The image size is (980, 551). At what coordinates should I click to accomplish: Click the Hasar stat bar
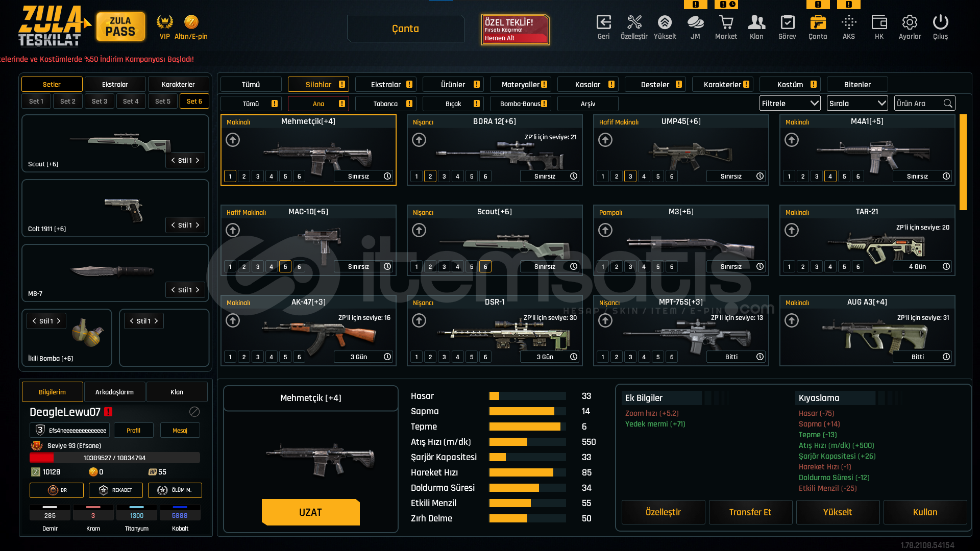tap(527, 396)
